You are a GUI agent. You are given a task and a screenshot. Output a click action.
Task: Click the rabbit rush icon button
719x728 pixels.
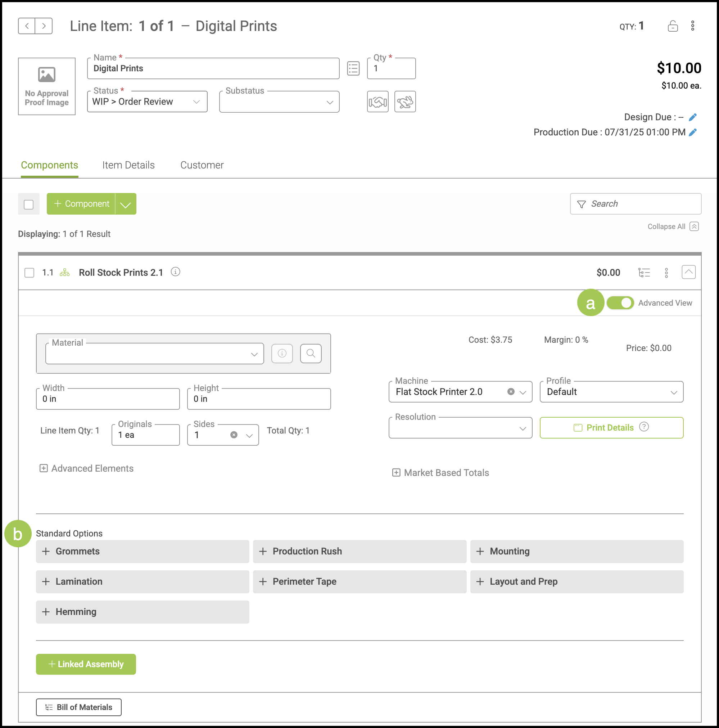(x=405, y=102)
